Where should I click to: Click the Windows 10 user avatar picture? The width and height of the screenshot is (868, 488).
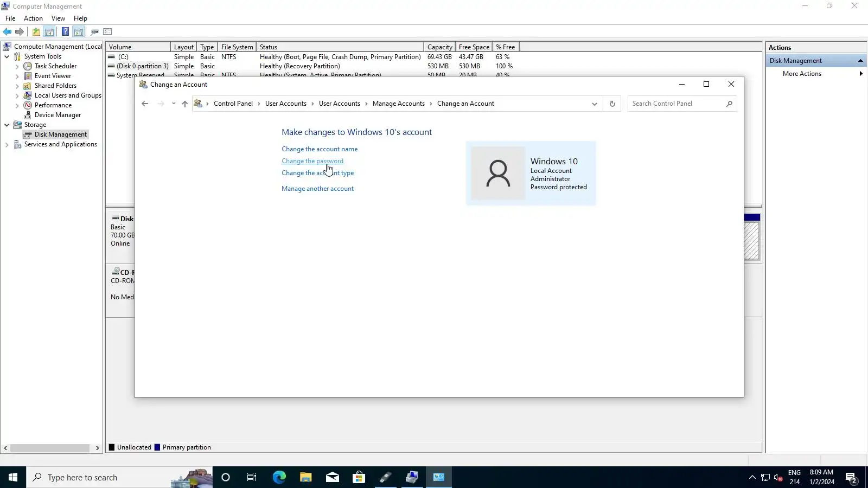pos(498,173)
